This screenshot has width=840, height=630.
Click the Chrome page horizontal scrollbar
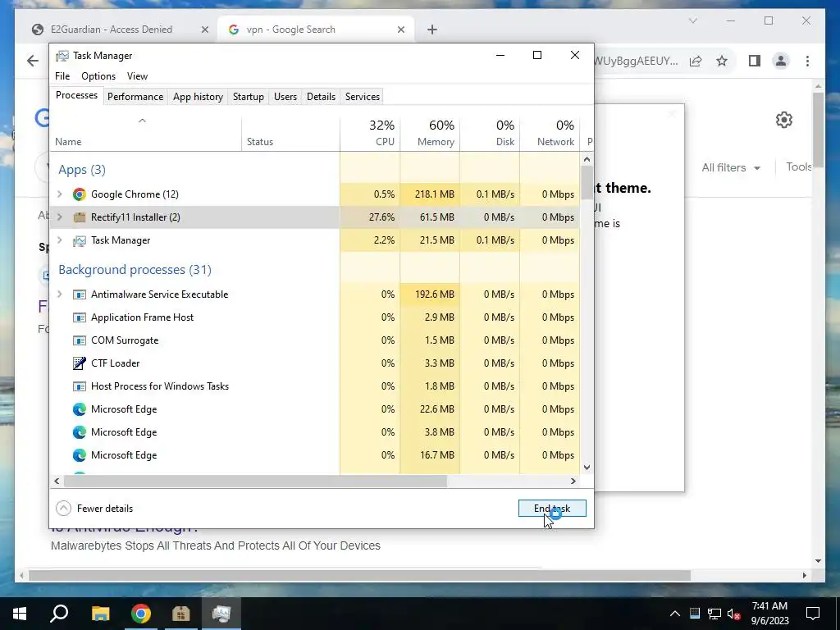[x=359, y=576]
